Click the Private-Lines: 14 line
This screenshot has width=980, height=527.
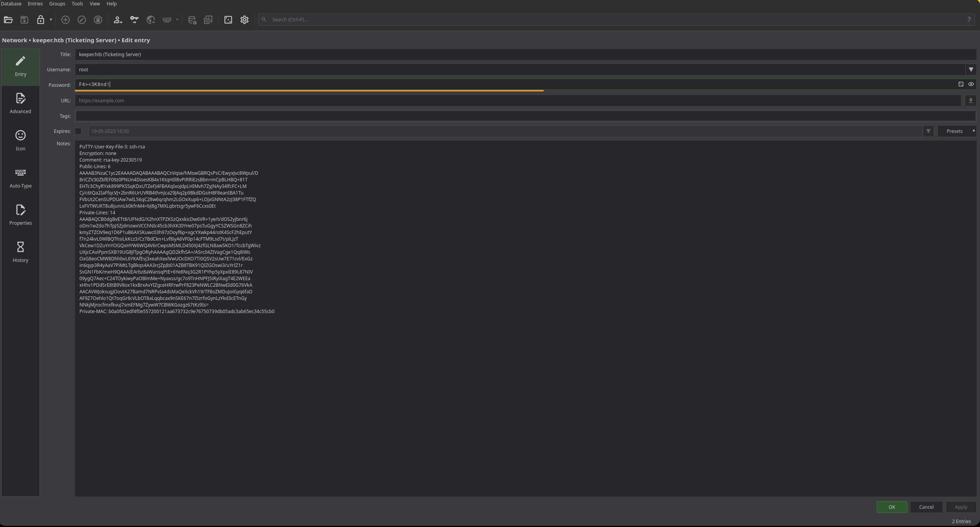(x=97, y=213)
